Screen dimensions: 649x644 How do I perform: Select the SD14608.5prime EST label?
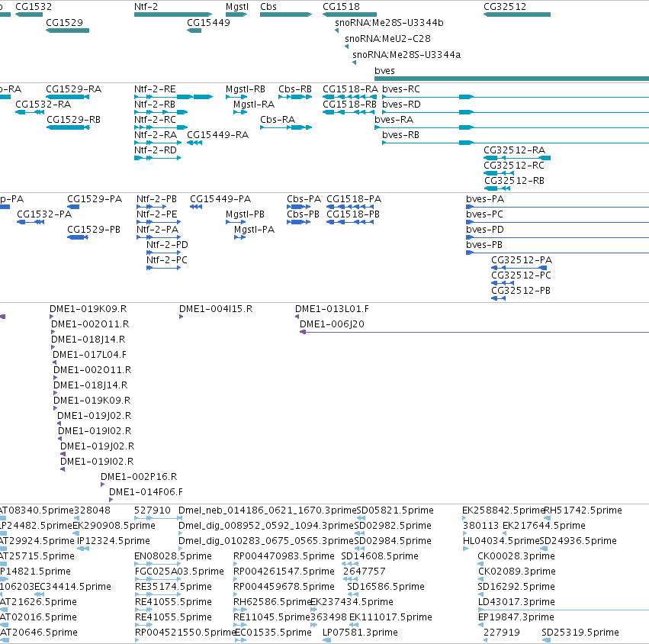pyautogui.click(x=380, y=555)
